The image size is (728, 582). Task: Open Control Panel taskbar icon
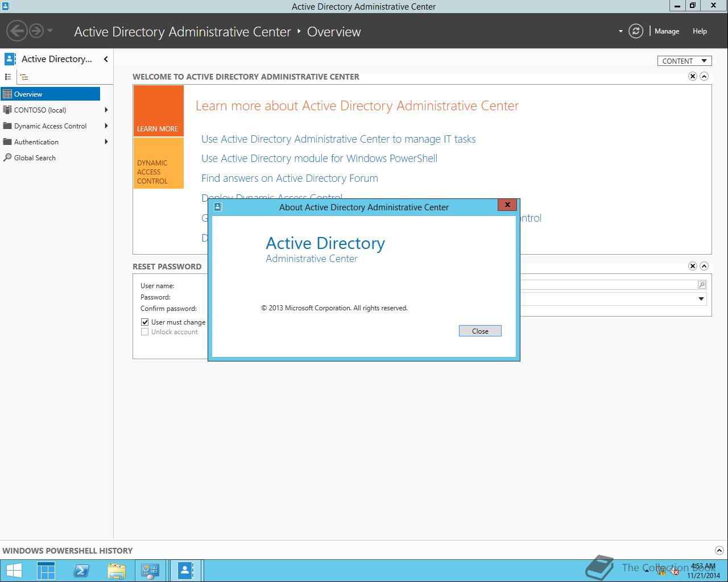point(151,571)
